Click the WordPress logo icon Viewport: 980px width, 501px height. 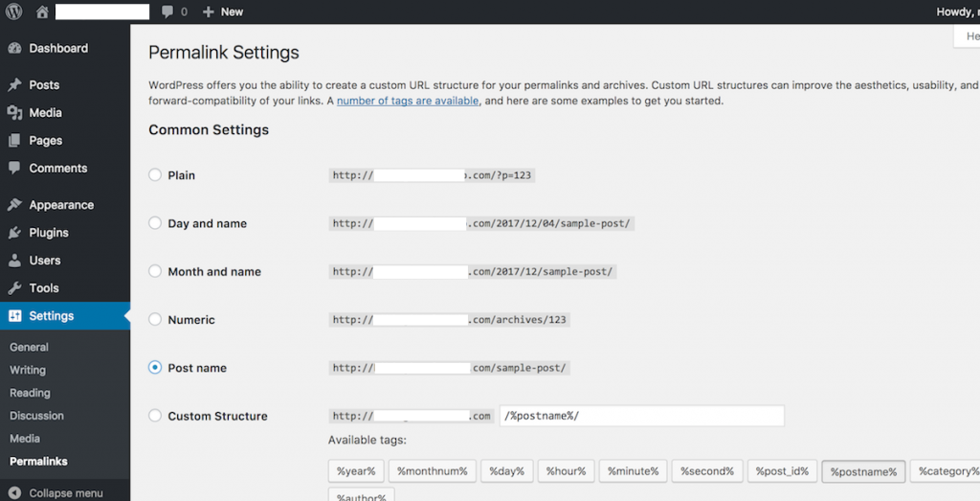click(x=13, y=11)
